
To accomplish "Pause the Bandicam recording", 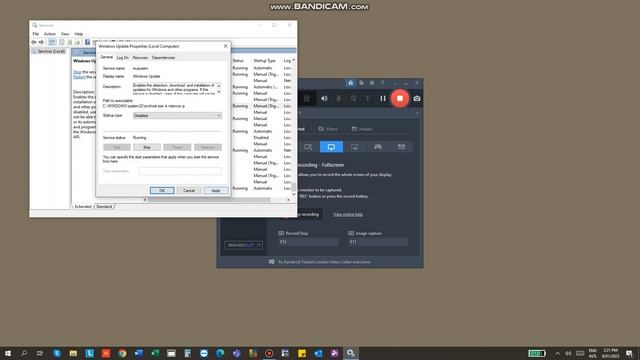I will [x=382, y=98].
